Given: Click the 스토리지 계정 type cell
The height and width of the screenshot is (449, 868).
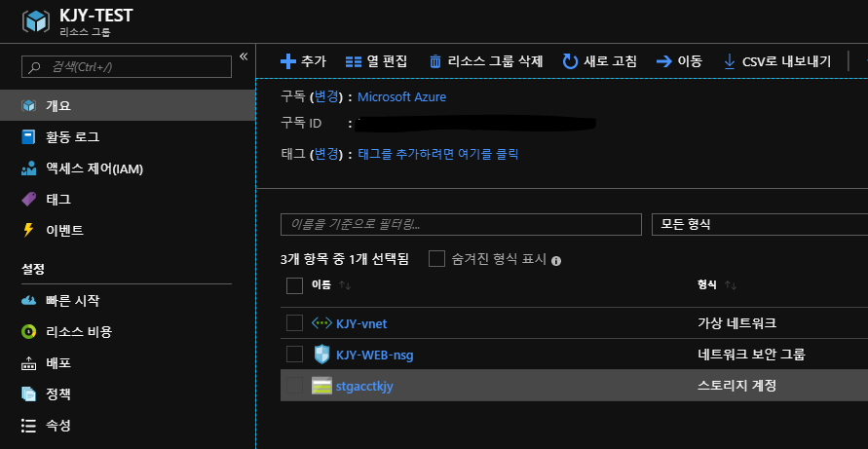Looking at the screenshot, I should coord(736,386).
